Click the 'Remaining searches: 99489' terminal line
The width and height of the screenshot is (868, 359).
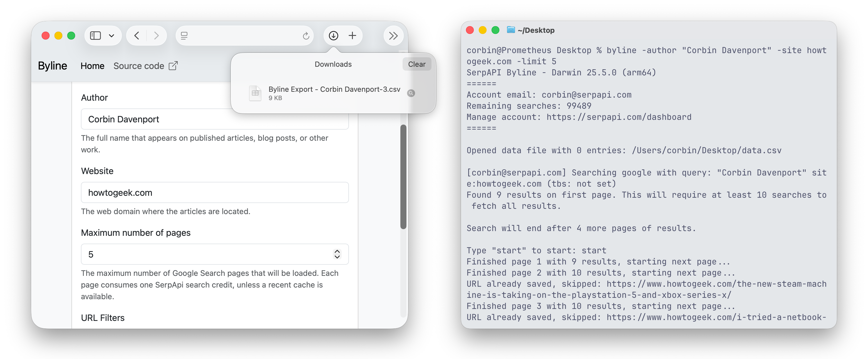coord(529,106)
